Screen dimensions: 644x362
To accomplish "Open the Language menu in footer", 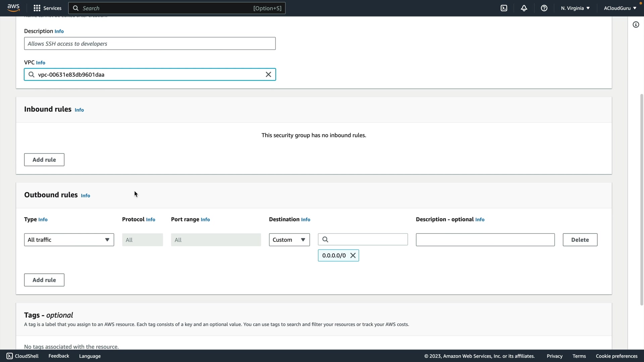I will (90, 356).
